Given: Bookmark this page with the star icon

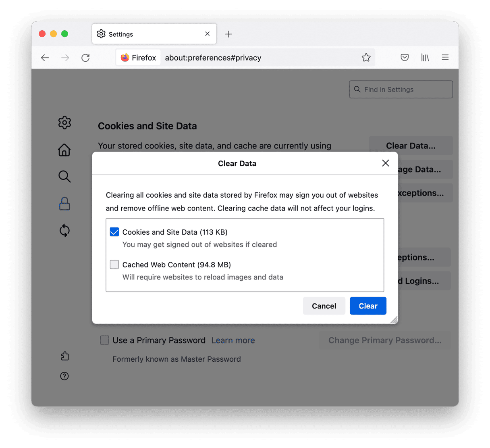Looking at the screenshot, I should tap(366, 58).
